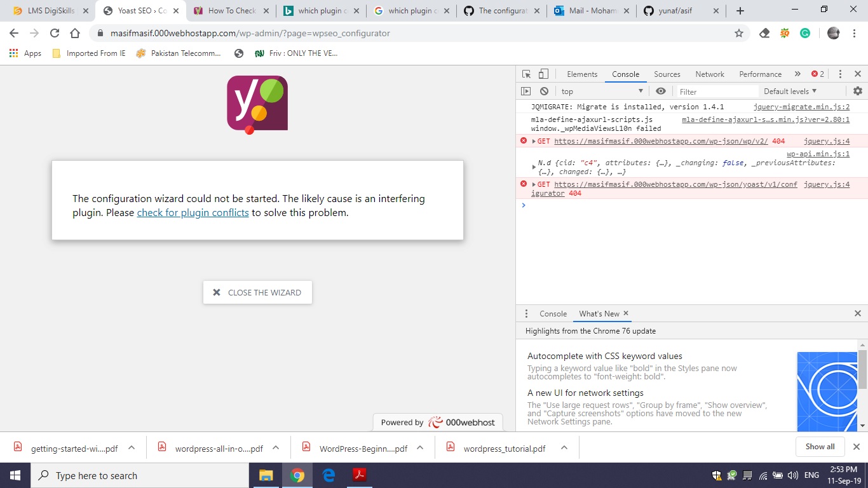The height and width of the screenshot is (488, 868).
Task: Select the Network tab in DevTools
Action: pyautogui.click(x=710, y=74)
